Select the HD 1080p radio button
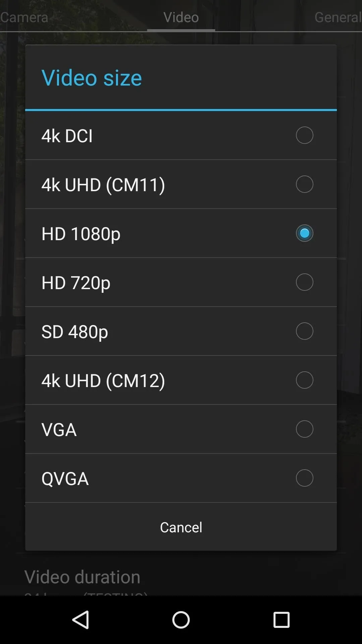Image resolution: width=362 pixels, height=644 pixels. (304, 233)
